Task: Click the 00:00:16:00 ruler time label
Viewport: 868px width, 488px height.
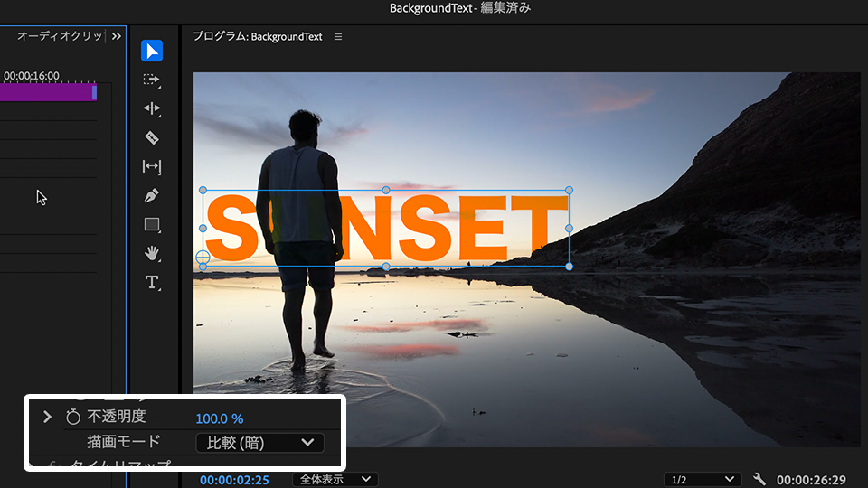Action: pyautogui.click(x=32, y=76)
